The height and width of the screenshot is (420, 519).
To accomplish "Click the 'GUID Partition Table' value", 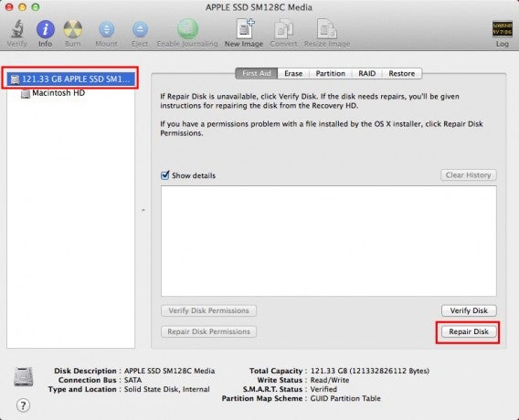I will pos(345,398).
